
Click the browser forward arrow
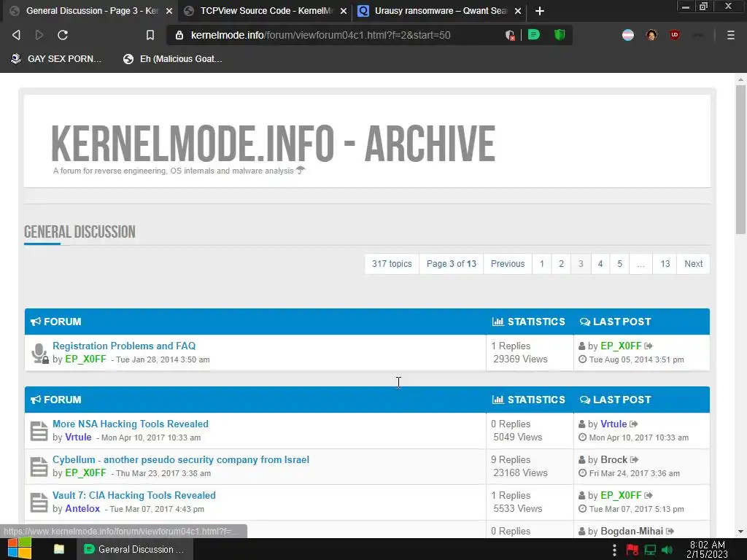(39, 35)
